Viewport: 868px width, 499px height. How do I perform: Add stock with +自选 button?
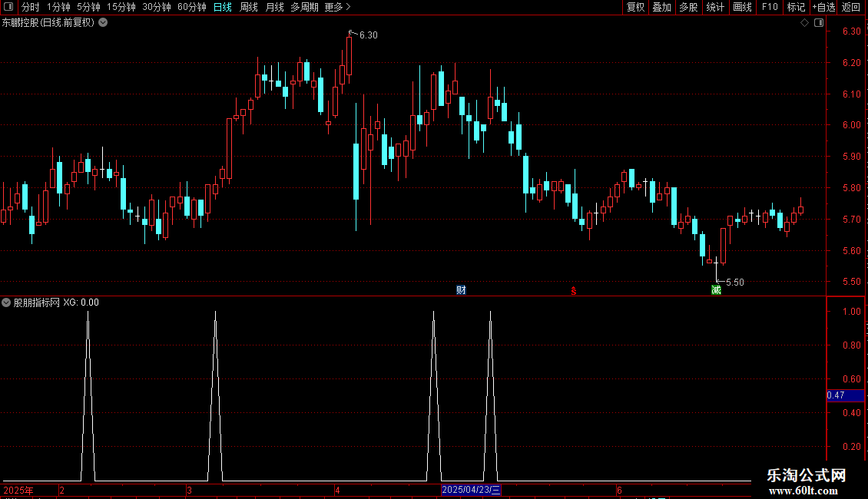point(823,7)
